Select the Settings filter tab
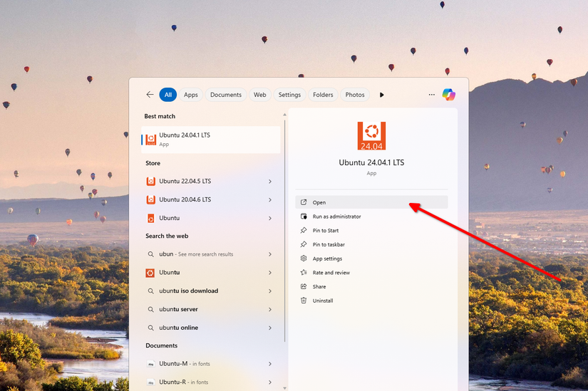This screenshot has width=588, height=391. (x=289, y=95)
